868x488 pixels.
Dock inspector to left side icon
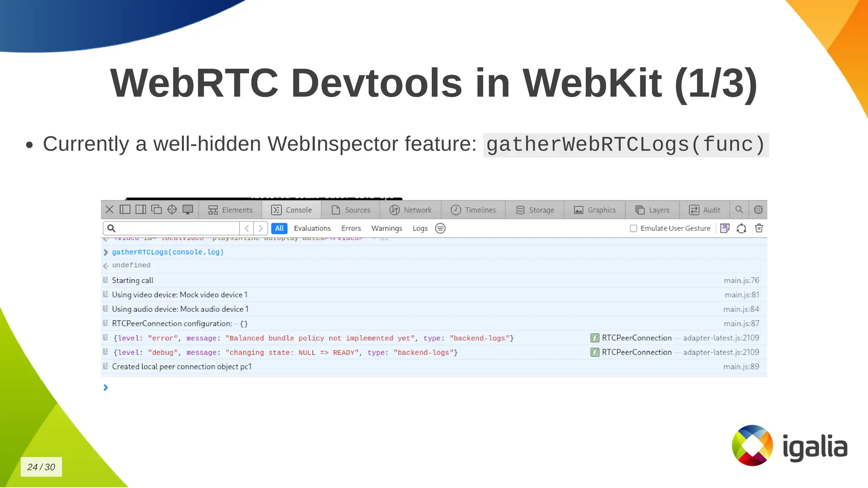pyautogui.click(x=125, y=209)
